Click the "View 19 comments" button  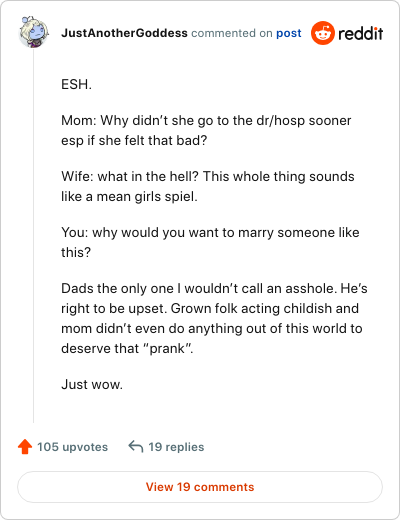coord(200,487)
